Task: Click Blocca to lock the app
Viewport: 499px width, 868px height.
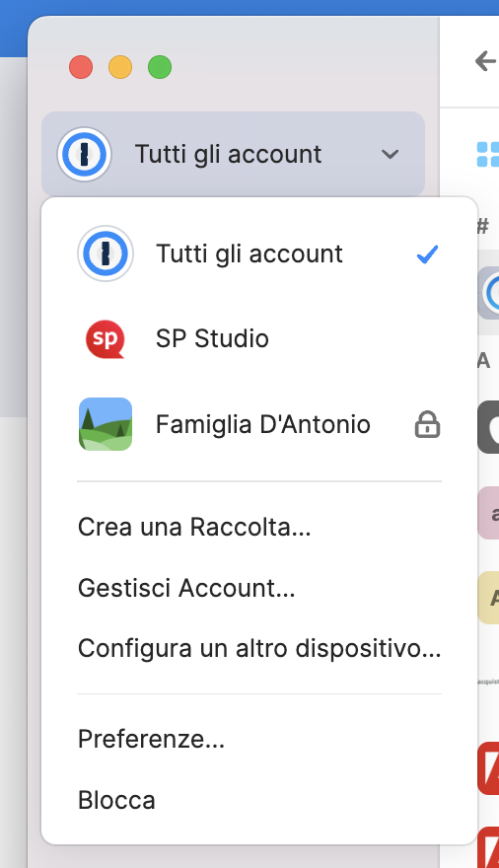Action: 116,800
